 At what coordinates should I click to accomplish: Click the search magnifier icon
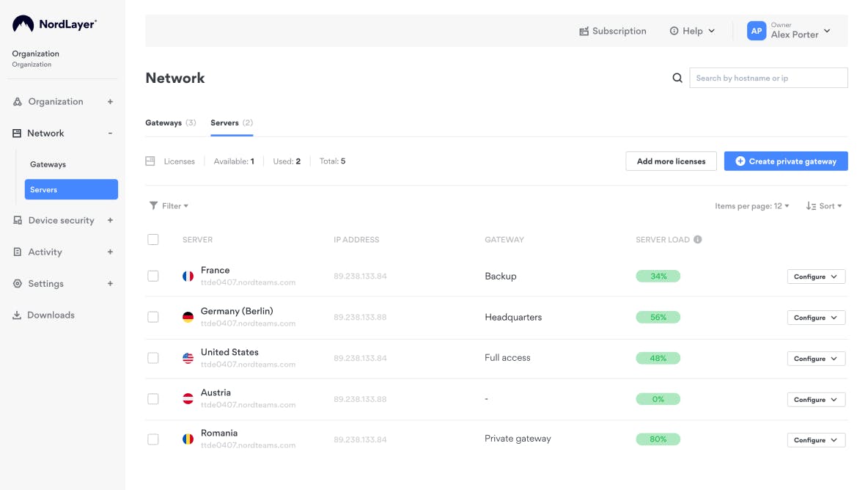[x=677, y=78]
